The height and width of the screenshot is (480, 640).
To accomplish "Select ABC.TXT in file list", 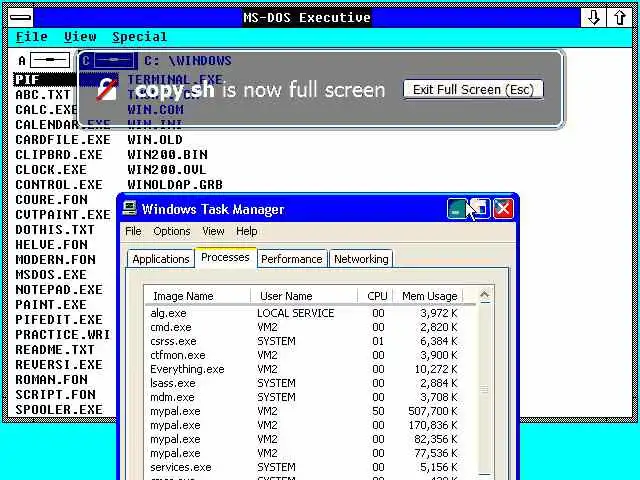I will tap(43, 95).
